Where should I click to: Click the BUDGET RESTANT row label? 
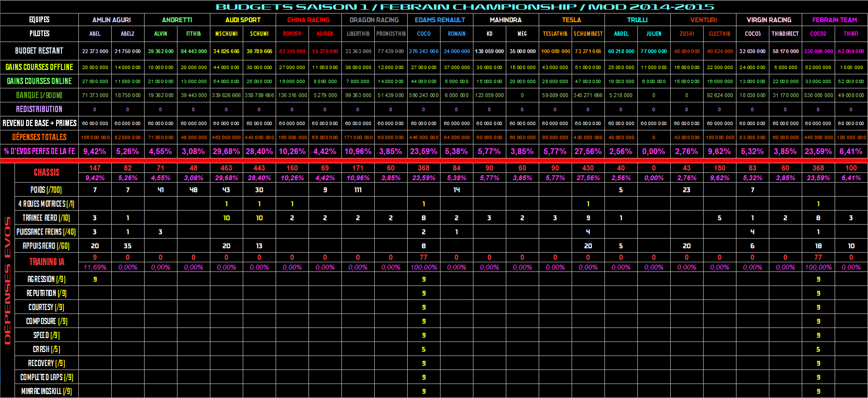[39, 51]
